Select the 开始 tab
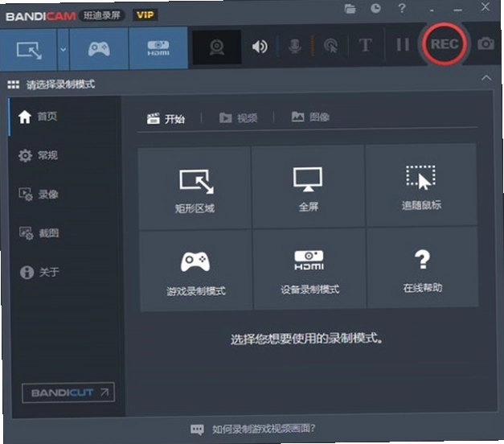504x444 pixels. 166,119
